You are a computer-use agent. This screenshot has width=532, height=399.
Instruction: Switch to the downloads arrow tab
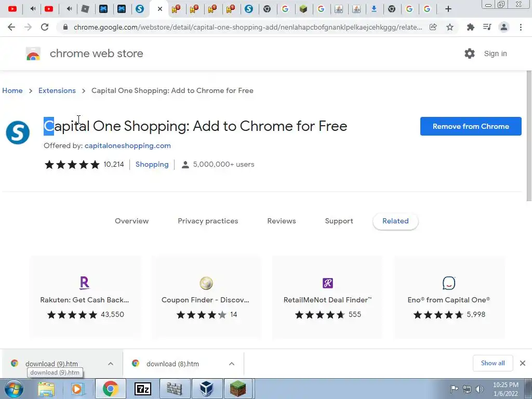click(374, 9)
